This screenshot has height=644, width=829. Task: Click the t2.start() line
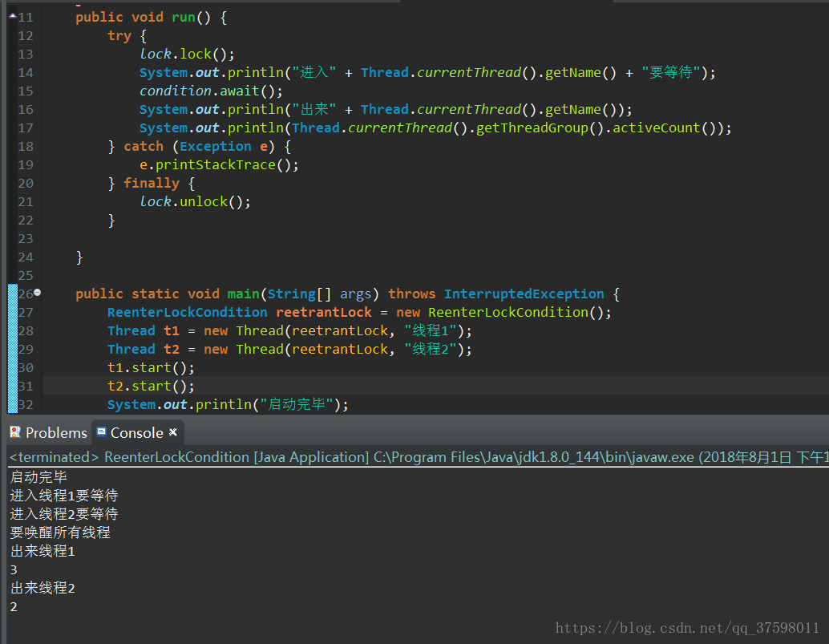tap(151, 386)
